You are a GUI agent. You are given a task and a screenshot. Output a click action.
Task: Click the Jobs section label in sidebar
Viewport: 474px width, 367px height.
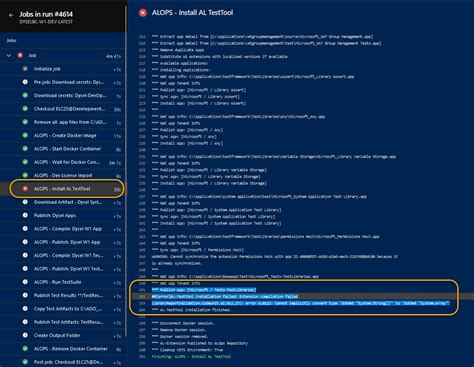pos(11,41)
